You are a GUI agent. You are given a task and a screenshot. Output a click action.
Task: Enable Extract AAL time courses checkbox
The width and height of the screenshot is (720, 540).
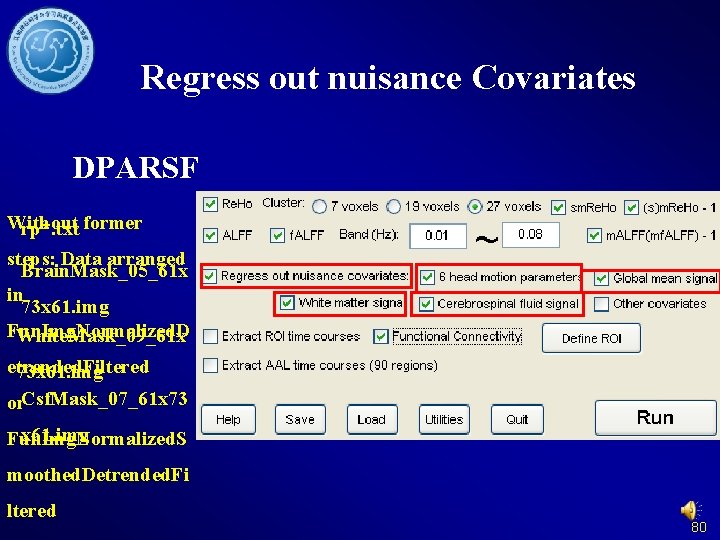(210, 366)
